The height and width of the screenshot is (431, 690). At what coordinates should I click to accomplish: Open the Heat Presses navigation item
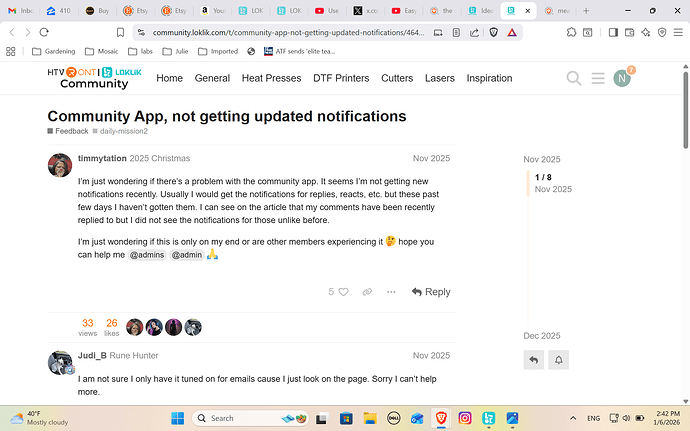pos(272,78)
